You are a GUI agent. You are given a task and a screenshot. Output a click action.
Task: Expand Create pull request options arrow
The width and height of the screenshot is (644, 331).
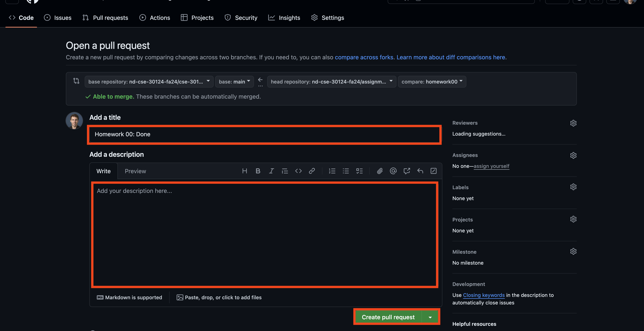pos(430,317)
